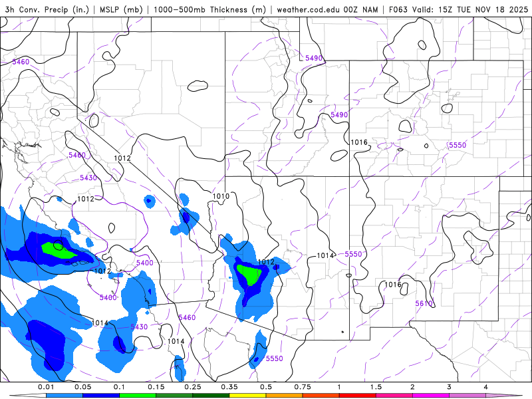Click the '0.15' legend value

[156, 387]
